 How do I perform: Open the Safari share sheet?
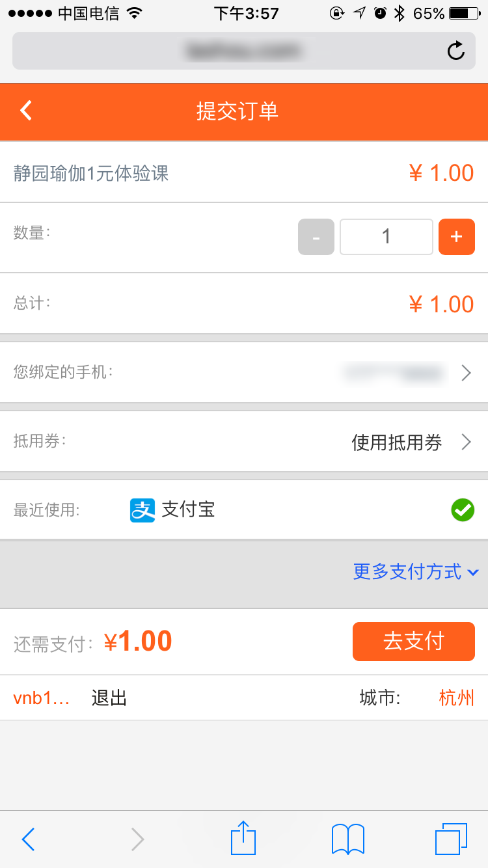(x=243, y=839)
